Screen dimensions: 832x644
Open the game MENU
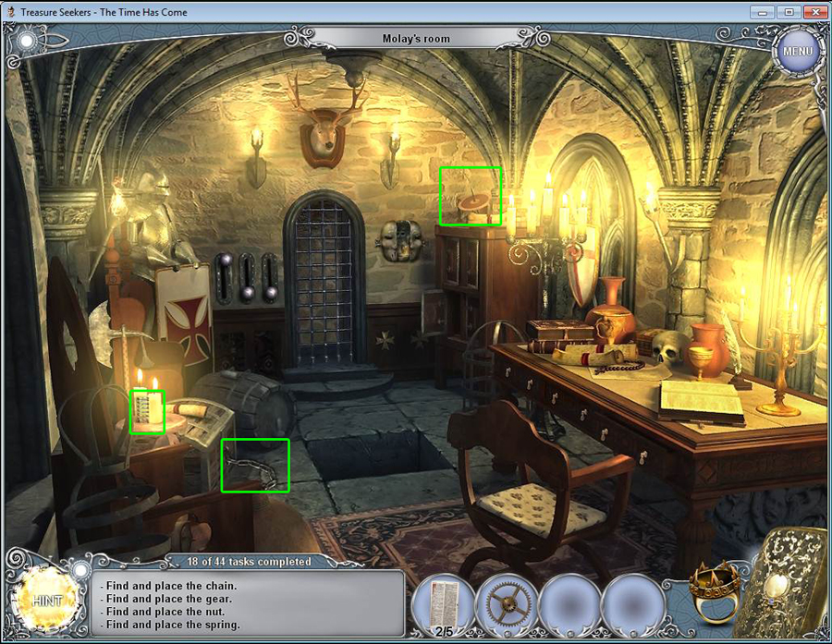[x=797, y=51]
